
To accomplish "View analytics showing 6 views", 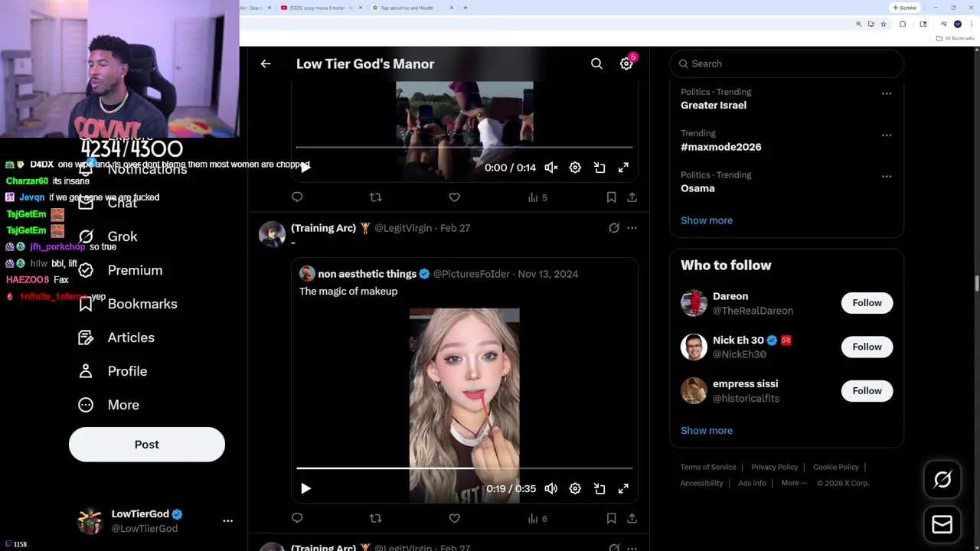I will coord(537,518).
